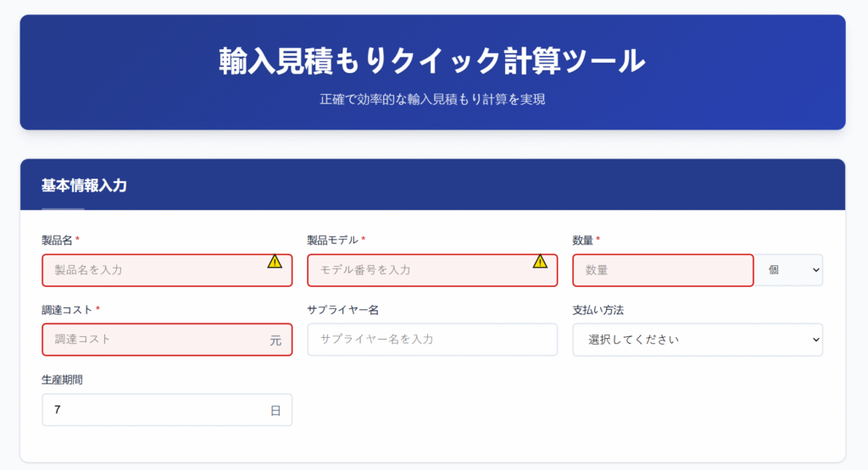
Task: Click the 元 currency suffix
Action: pos(275,340)
